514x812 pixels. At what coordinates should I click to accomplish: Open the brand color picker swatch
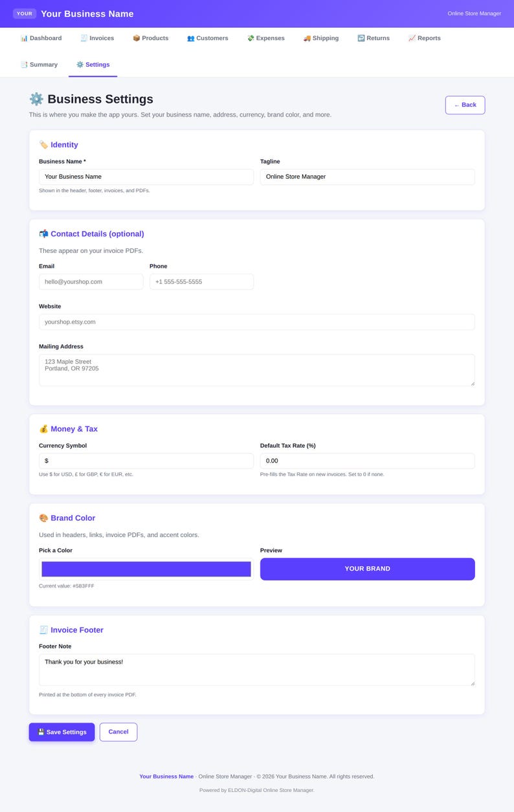[x=146, y=569]
